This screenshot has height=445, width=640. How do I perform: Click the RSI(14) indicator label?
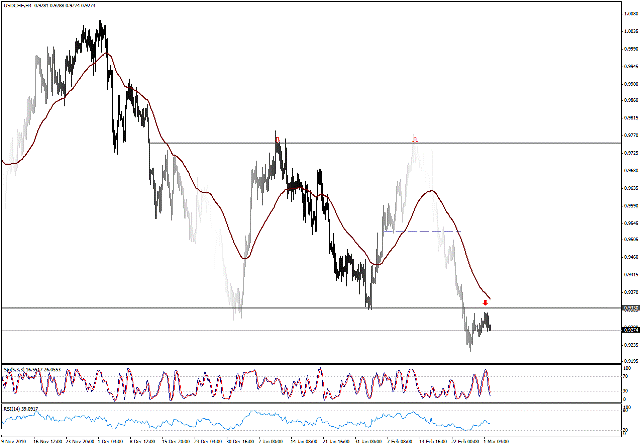coord(22,409)
